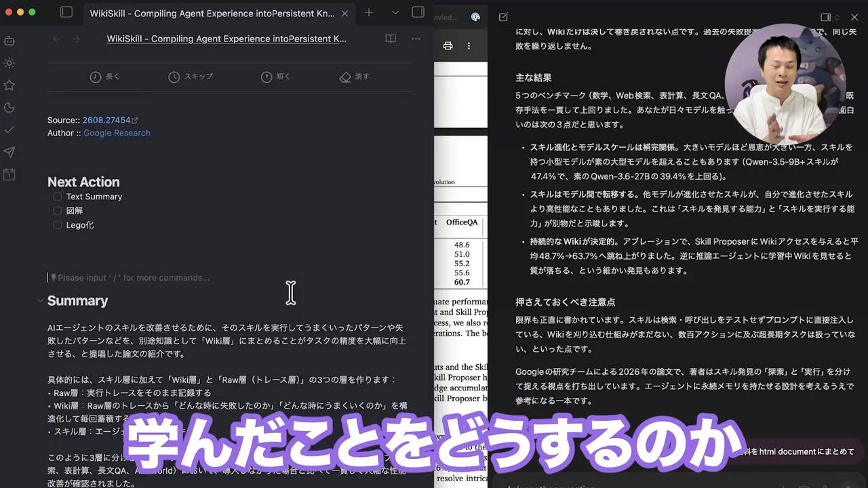Toggle the right sidebar panel icon
This screenshot has height=488, width=868.
point(418,12)
